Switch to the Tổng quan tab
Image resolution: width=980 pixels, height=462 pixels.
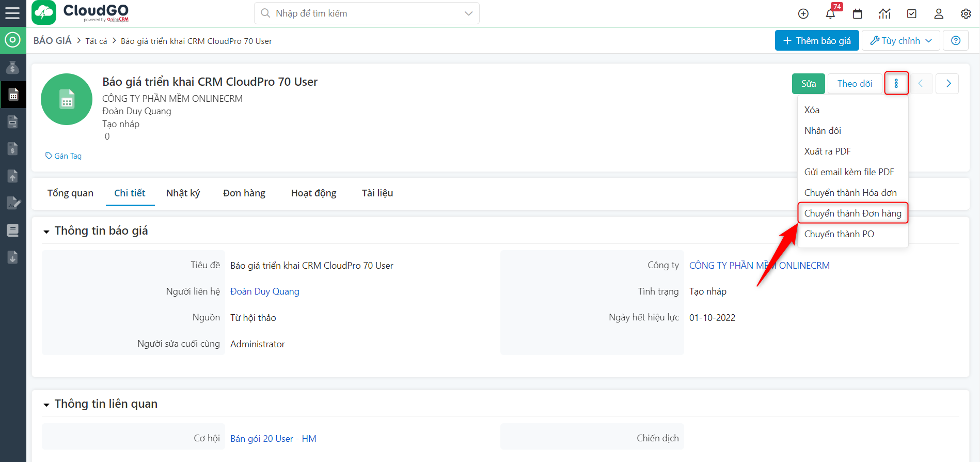click(70, 193)
